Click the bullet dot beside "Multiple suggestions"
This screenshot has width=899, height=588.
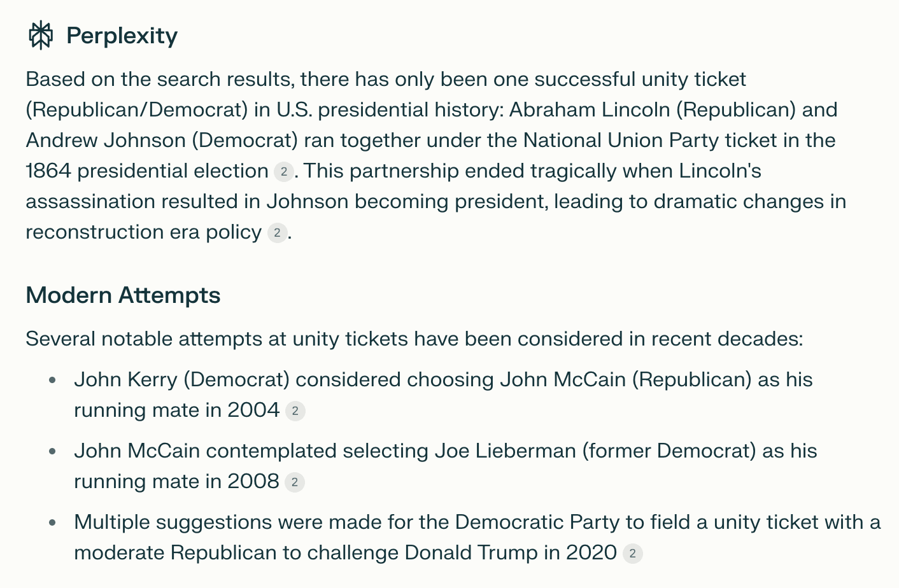point(53,523)
